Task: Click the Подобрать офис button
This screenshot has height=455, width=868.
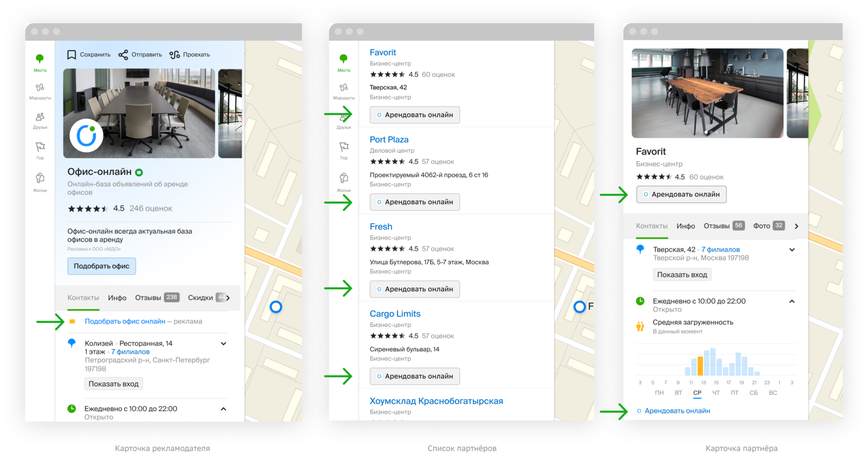Action: [102, 266]
